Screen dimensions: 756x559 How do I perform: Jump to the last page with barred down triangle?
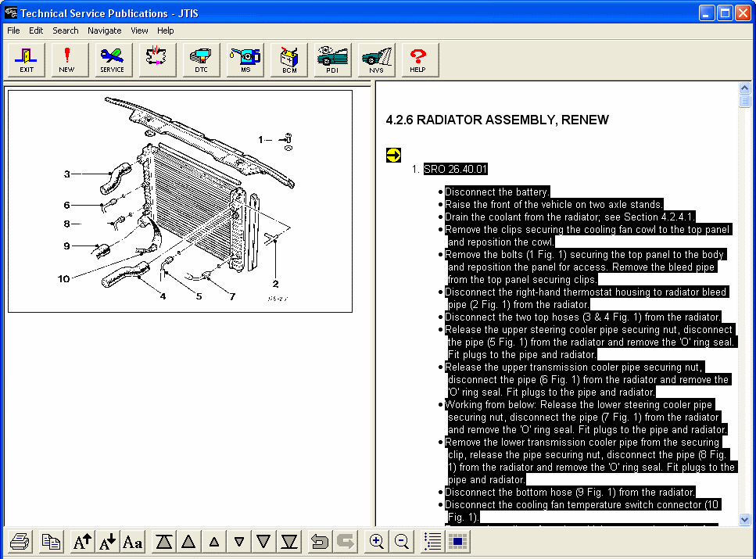[289, 542]
